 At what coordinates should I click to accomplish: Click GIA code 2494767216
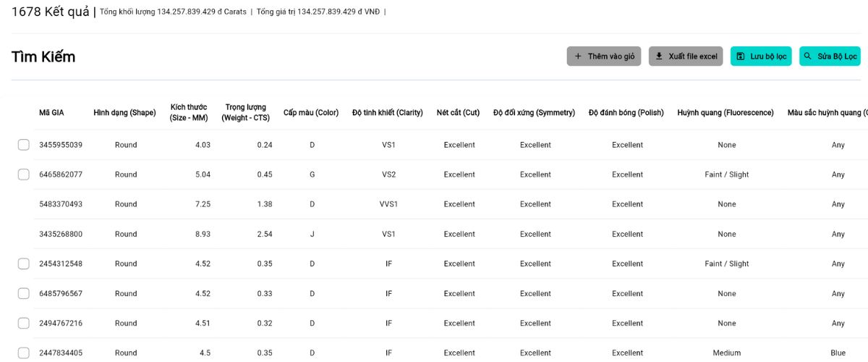[61, 323]
